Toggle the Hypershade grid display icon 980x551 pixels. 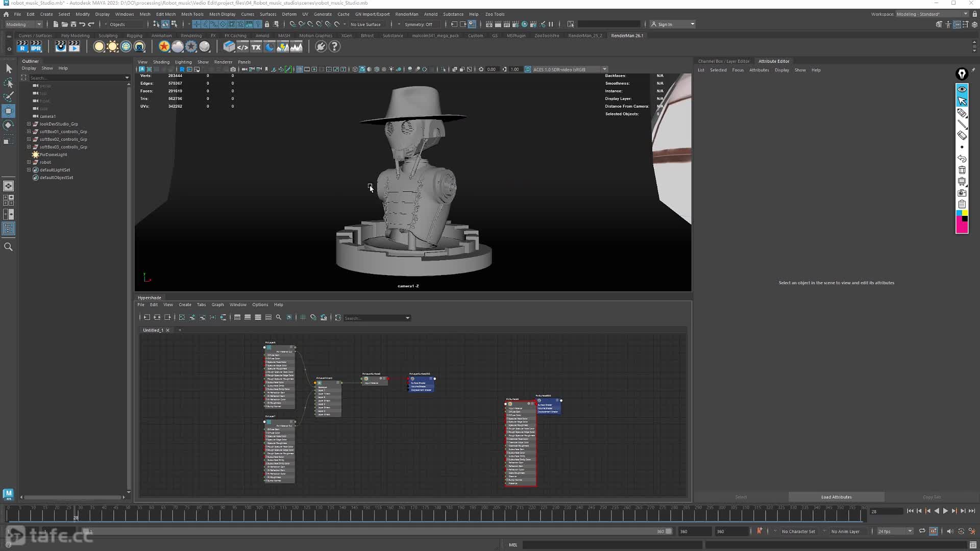(303, 317)
